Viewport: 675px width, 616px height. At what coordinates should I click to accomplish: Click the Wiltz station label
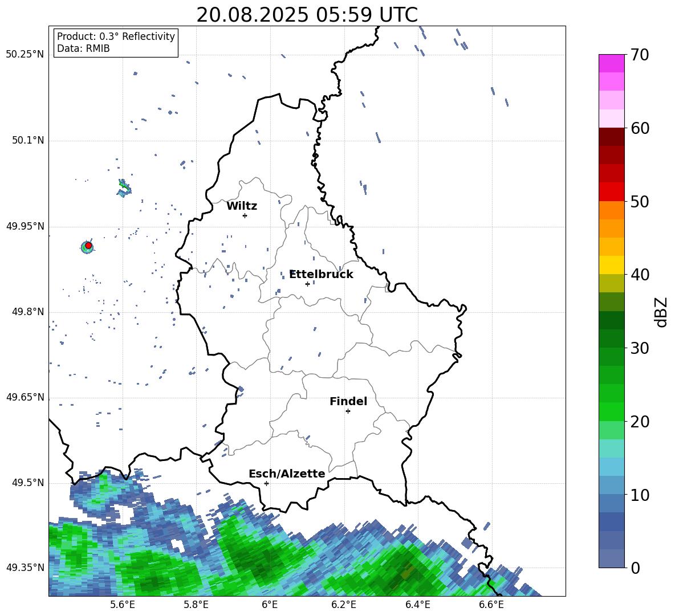tap(242, 206)
